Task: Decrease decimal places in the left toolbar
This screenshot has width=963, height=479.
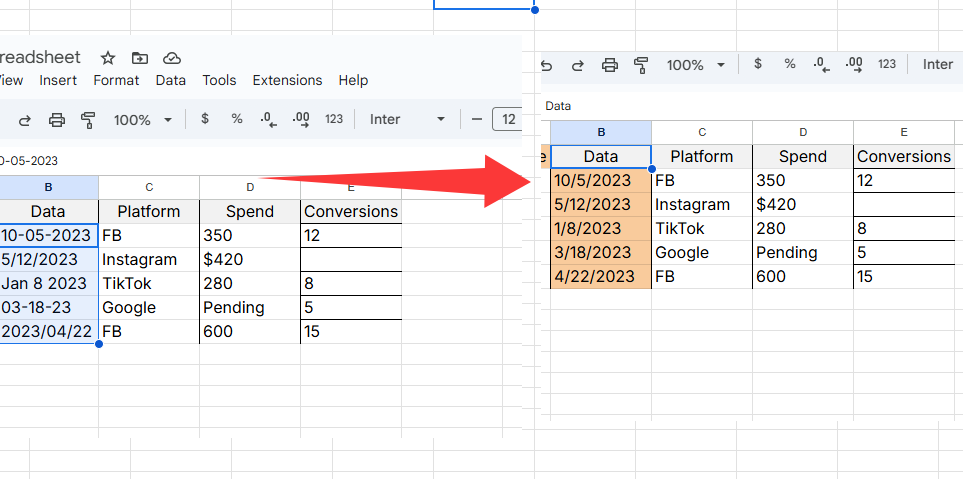Action: (x=267, y=119)
